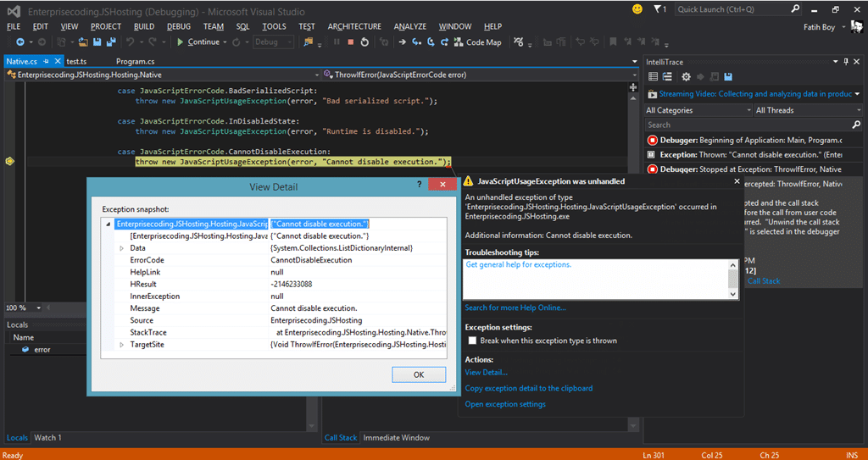Click the feedback smiley face icon

pyautogui.click(x=637, y=8)
